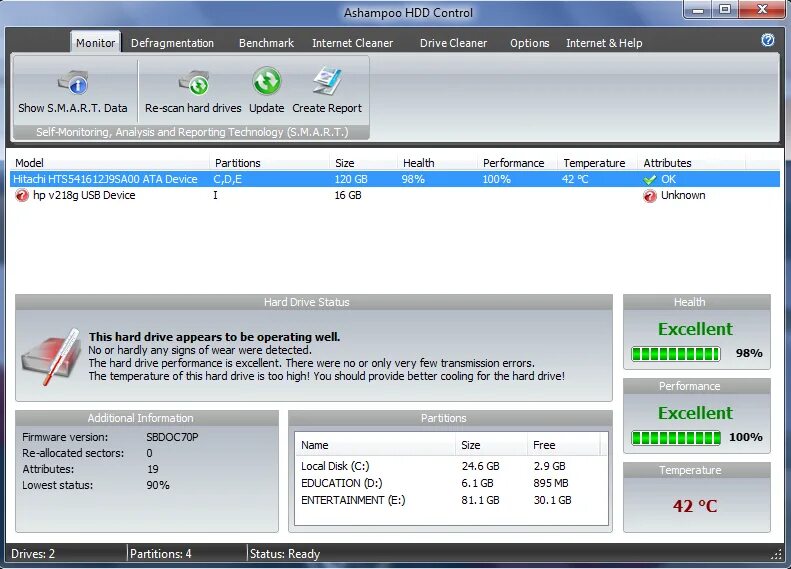Re-scan hard drives
This screenshot has height=569, width=791.
click(x=193, y=92)
